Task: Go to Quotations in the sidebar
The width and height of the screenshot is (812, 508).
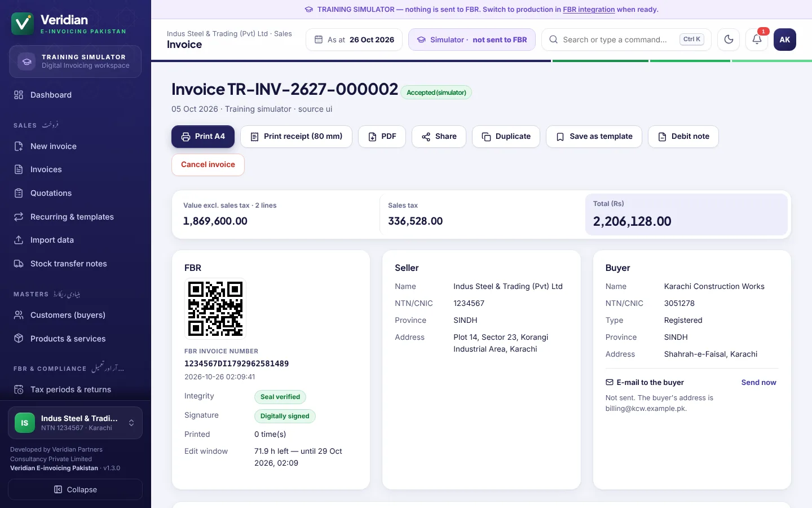Action: [x=76, y=193]
